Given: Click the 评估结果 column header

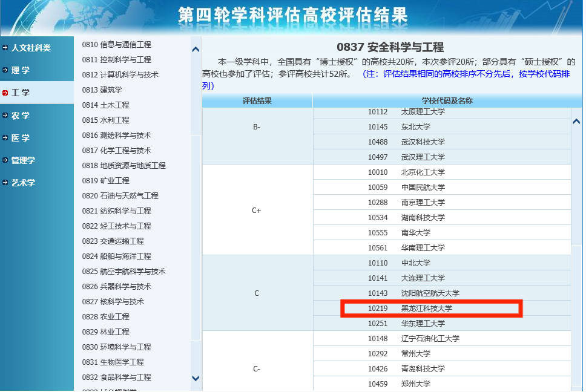Looking at the screenshot, I should point(257,101).
